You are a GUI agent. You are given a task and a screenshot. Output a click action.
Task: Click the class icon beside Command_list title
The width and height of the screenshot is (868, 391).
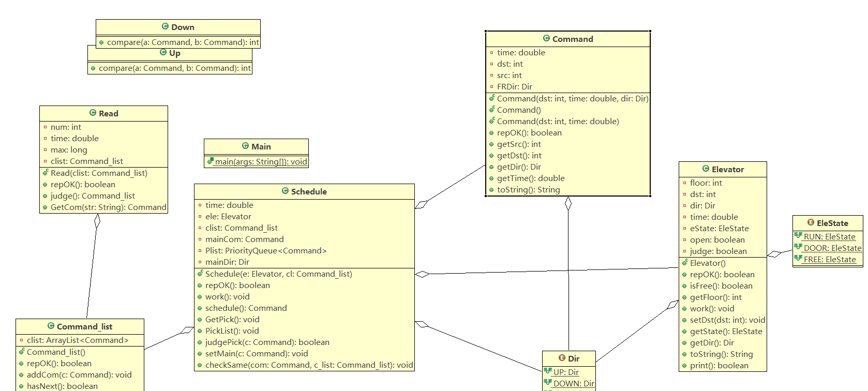point(51,326)
